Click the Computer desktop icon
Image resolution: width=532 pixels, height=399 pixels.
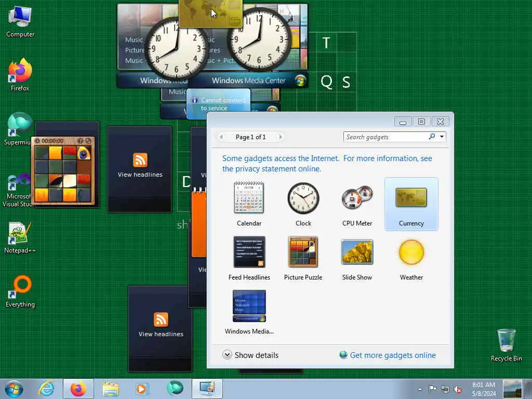click(x=20, y=22)
